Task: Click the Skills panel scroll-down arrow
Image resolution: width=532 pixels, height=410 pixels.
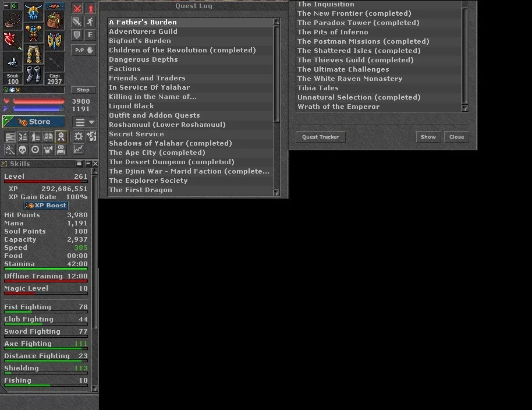Action: [95, 388]
